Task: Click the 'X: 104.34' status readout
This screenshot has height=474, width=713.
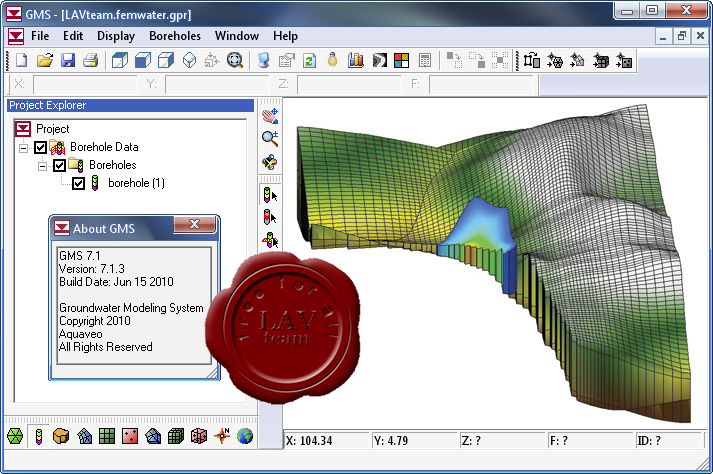Action: [326, 440]
